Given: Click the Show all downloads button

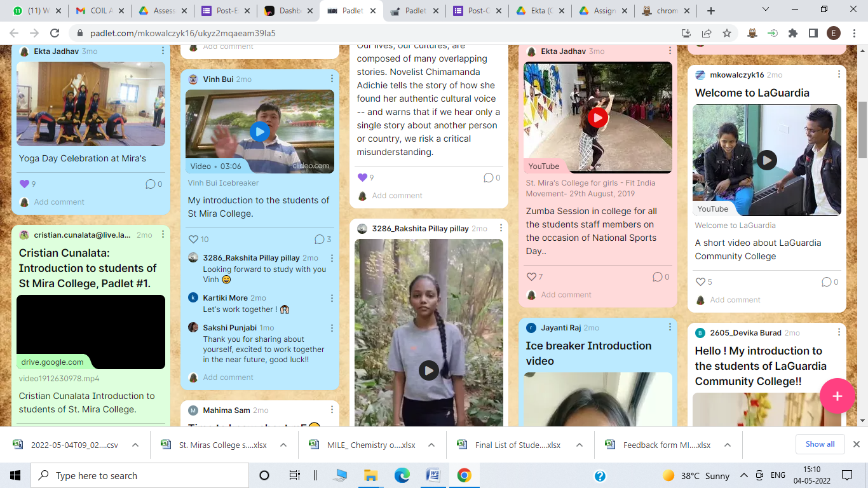Looking at the screenshot, I should [820, 444].
